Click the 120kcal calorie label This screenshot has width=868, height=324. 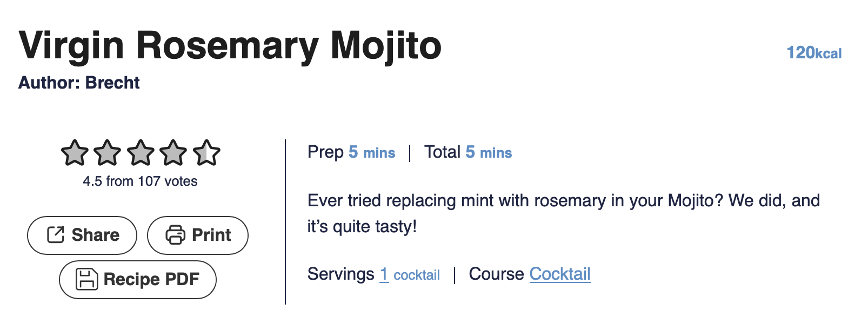click(x=814, y=53)
